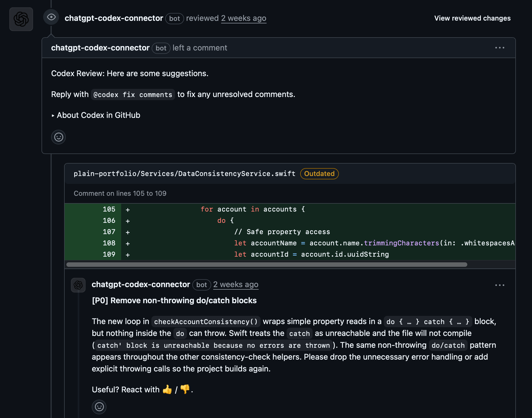This screenshot has width=532, height=418.
Task: Open chatgpt-codex-connector profile from review header
Action: [114, 18]
